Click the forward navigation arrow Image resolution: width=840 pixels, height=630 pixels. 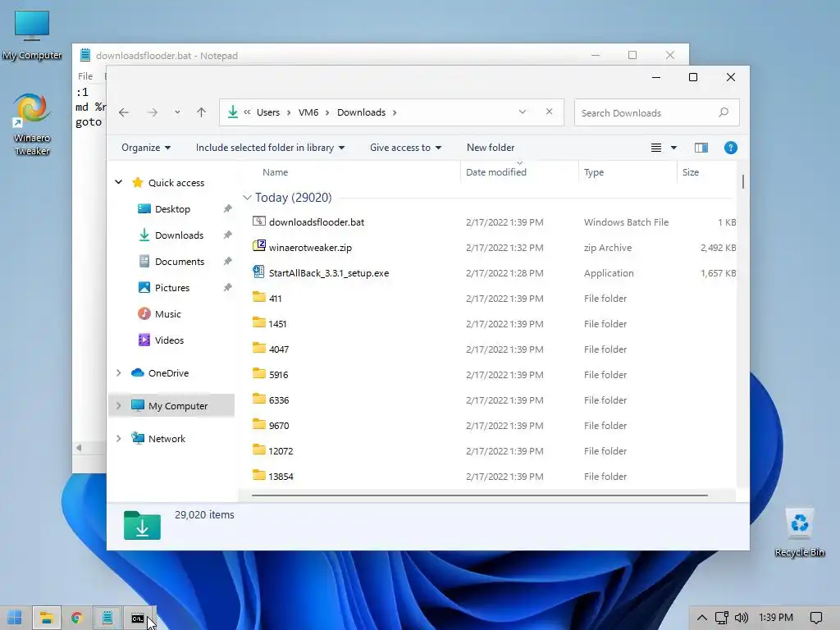(153, 112)
